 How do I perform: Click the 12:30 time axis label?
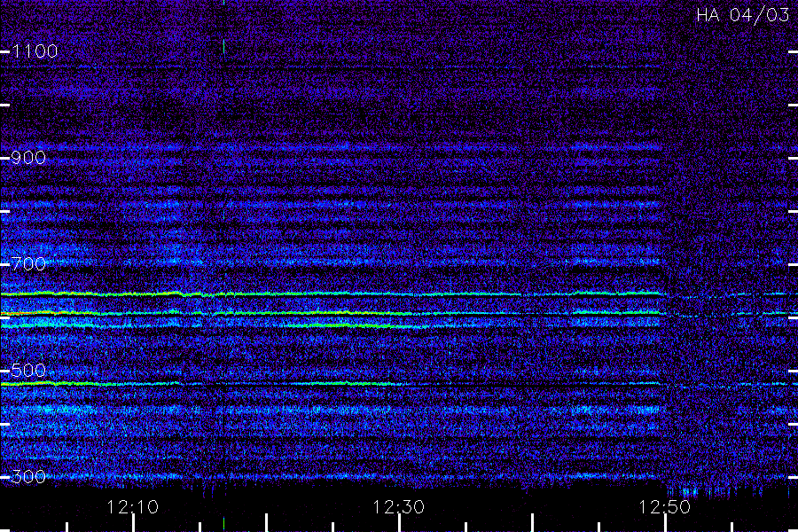(398, 507)
